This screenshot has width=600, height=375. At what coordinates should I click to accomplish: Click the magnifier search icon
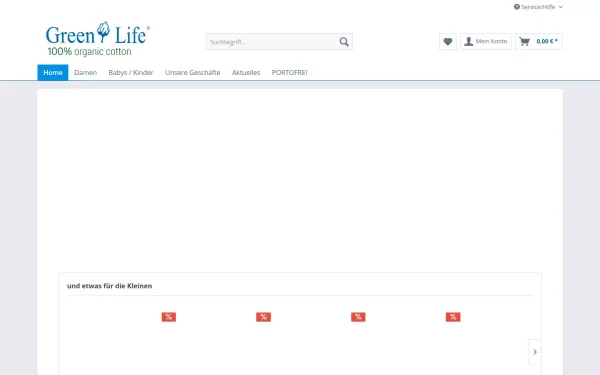pyautogui.click(x=344, y=42)
